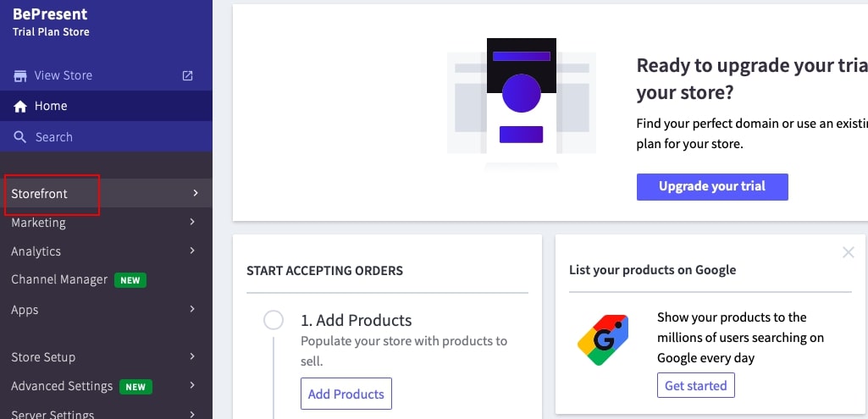Expand the Storefront menu chevron

pyautogui.click(x=195, y=194)
